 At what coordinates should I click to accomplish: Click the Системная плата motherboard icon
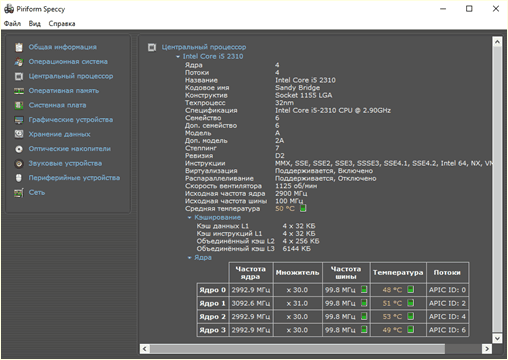[19, 105]
